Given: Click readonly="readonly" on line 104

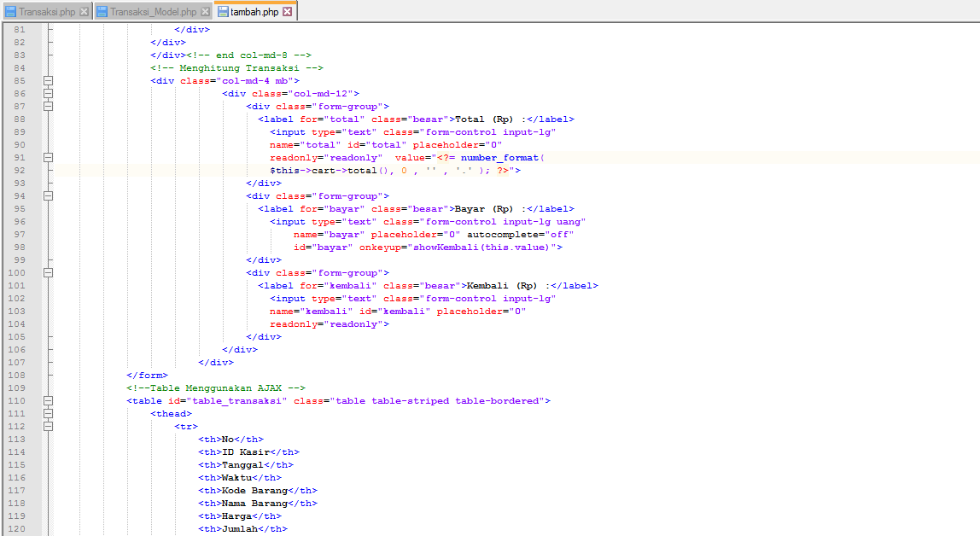Looking at the screenshot, I should coord(327,324).
